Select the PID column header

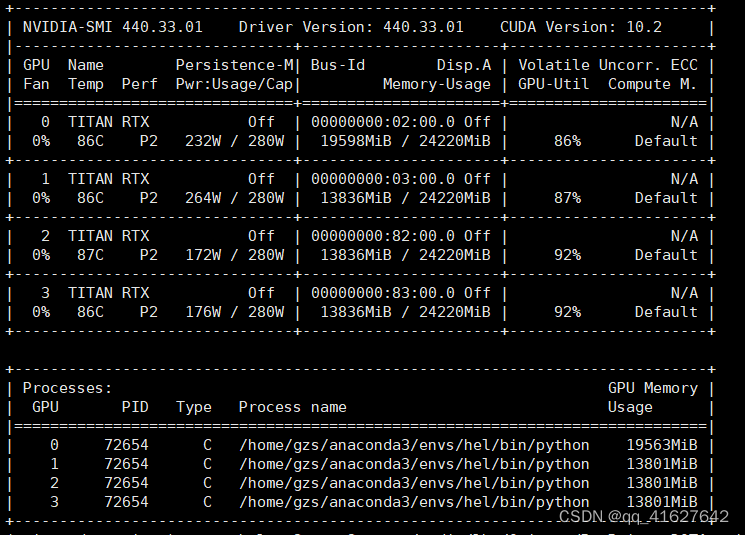135,407
